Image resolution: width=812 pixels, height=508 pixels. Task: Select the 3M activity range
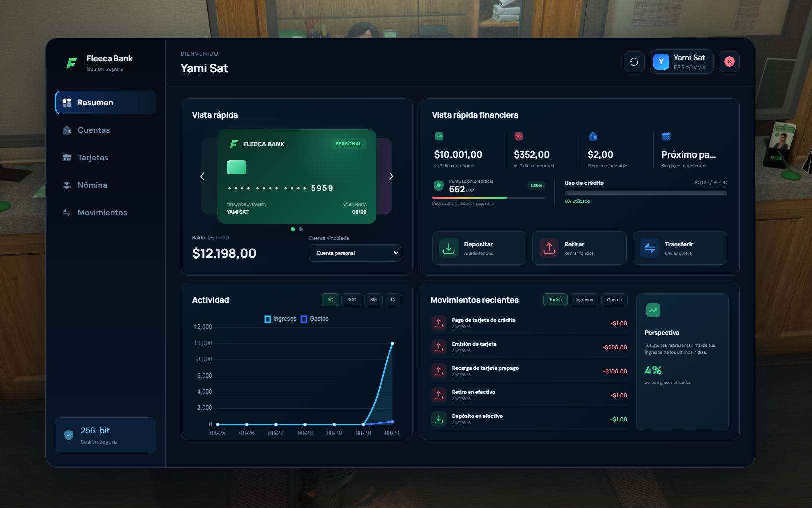[x=373, y=300]
